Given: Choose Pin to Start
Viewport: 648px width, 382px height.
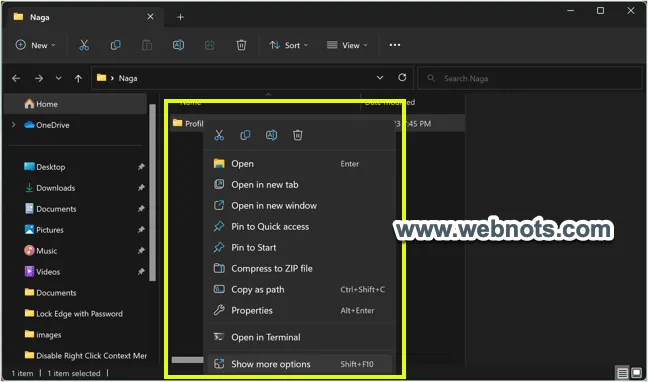Looking at the screenshot, I should pos(299,248).
